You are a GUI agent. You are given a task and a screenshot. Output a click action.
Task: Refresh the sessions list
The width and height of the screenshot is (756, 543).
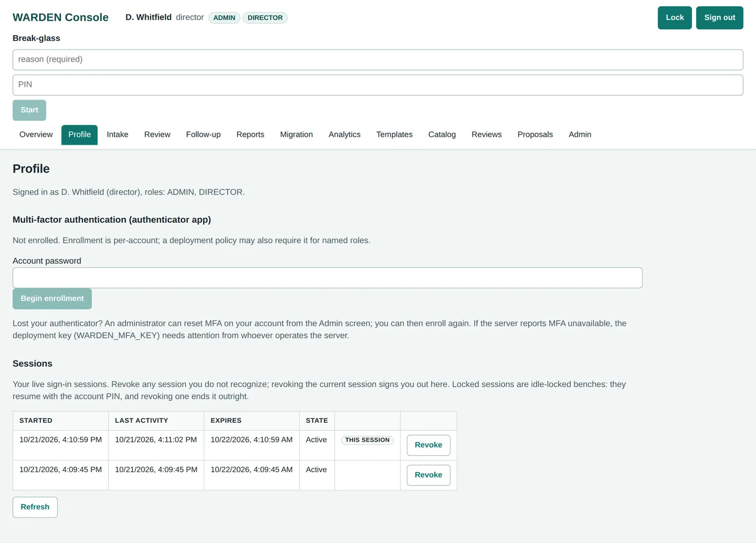[35, 507]
